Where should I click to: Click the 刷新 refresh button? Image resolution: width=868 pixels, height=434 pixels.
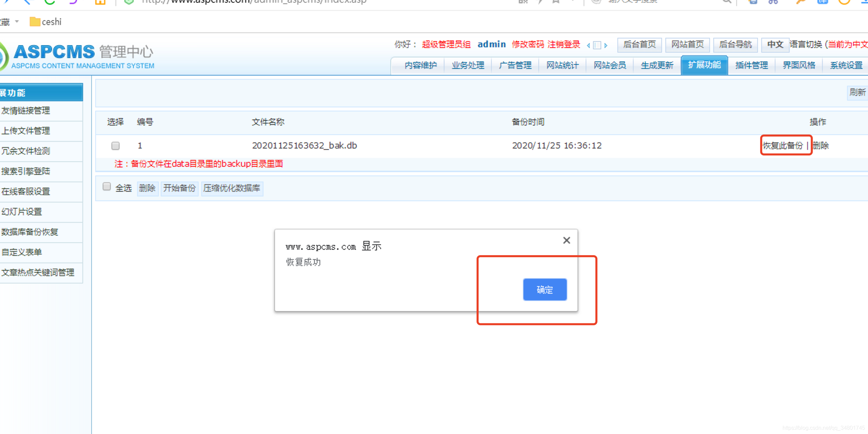pyautogui.click(x=857, y=92)
